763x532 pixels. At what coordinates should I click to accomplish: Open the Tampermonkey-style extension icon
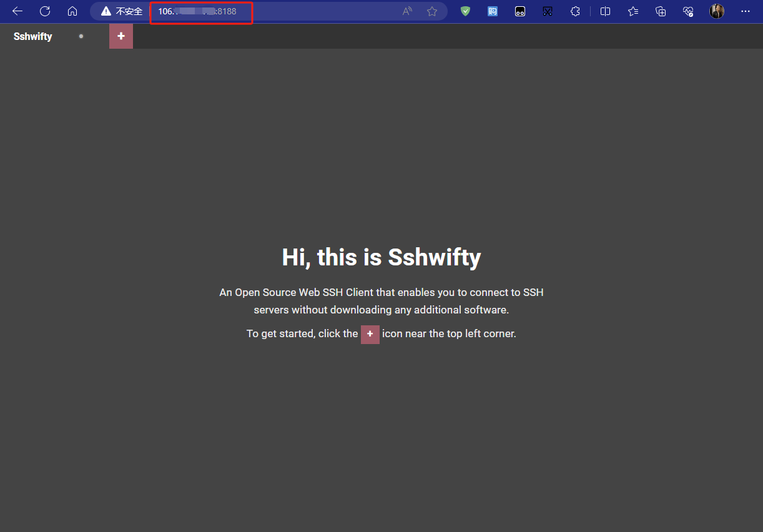coord(520,11)
